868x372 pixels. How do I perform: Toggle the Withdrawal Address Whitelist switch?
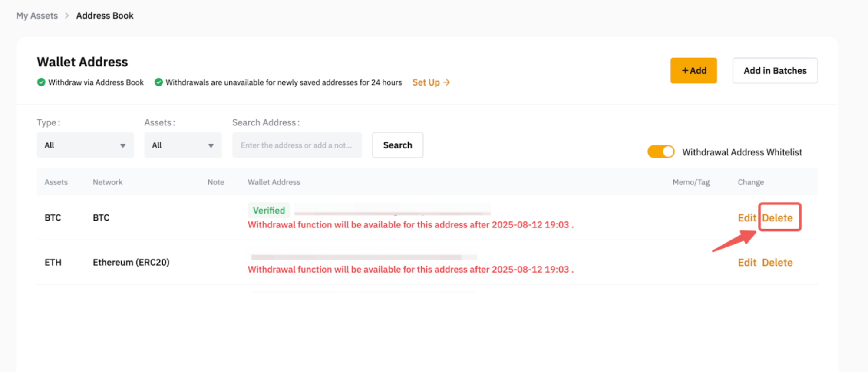(660, 151)
